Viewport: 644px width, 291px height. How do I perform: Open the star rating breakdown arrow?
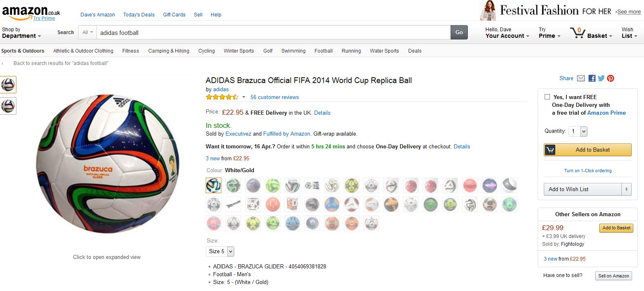pyautogui.click(x=244, y=97)
